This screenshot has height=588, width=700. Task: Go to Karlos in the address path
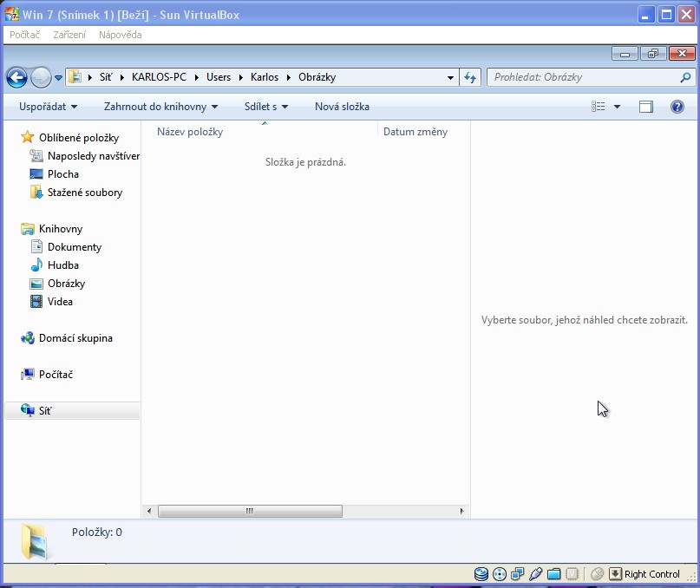265,77
